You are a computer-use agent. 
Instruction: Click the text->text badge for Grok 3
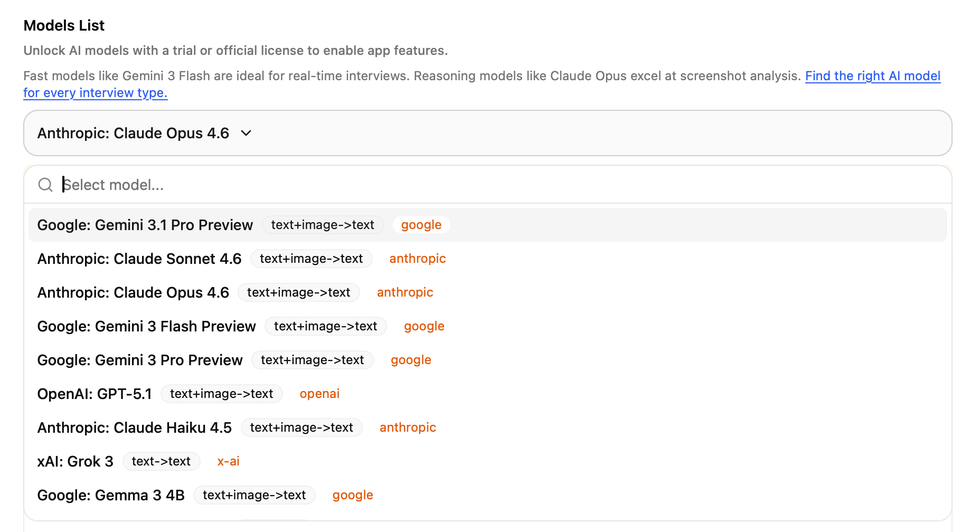tap(161, 461)
